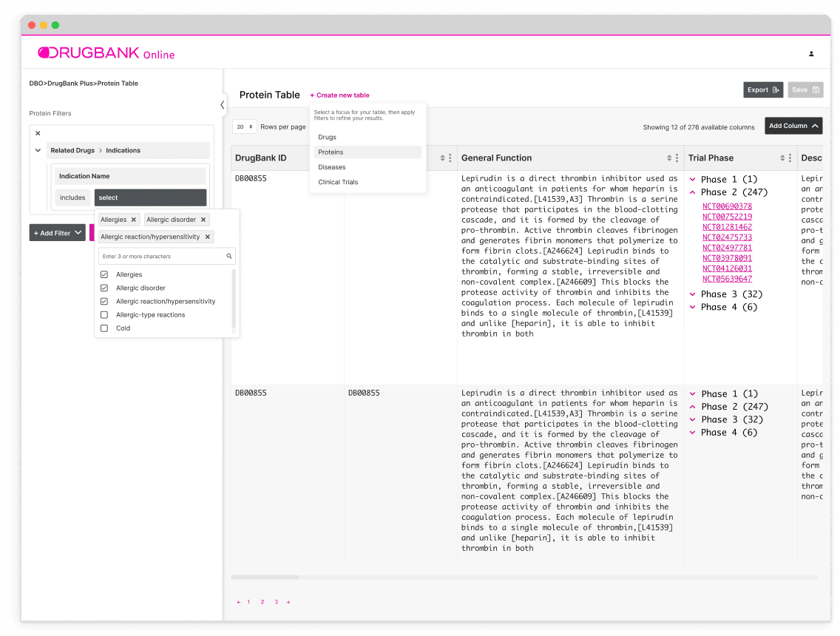Open trial NCT05639647
This screenshot has height=636, width=840.
[x=727, y=279]
